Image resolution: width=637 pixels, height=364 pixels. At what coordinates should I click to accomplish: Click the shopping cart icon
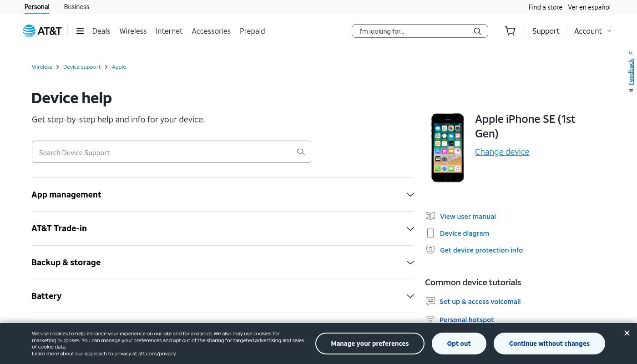coord(510,31)
